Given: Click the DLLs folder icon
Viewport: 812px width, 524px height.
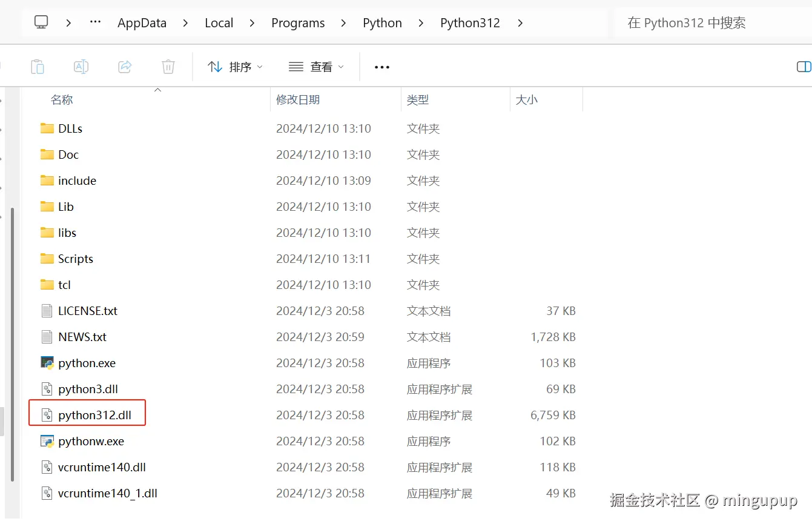Looking at the screenshot, I should [47, 128].
